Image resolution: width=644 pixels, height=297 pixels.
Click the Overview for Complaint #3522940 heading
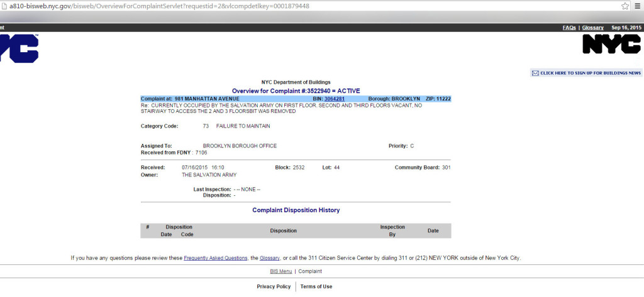coord(296,91)
